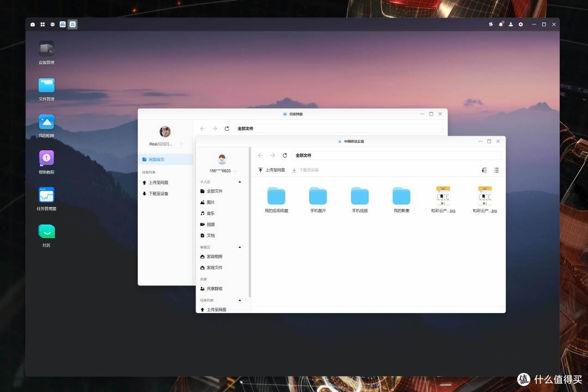Switch to the list view icon
This screenshot has height=392, width=588.
[497, 170]
